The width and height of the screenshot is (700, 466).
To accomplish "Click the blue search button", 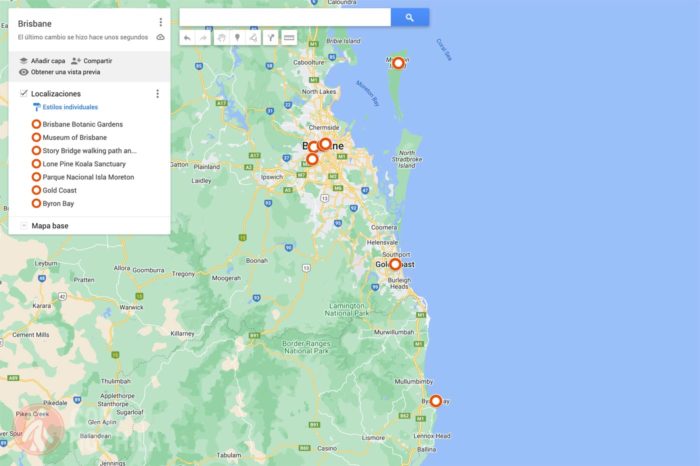I will point(410,17).
